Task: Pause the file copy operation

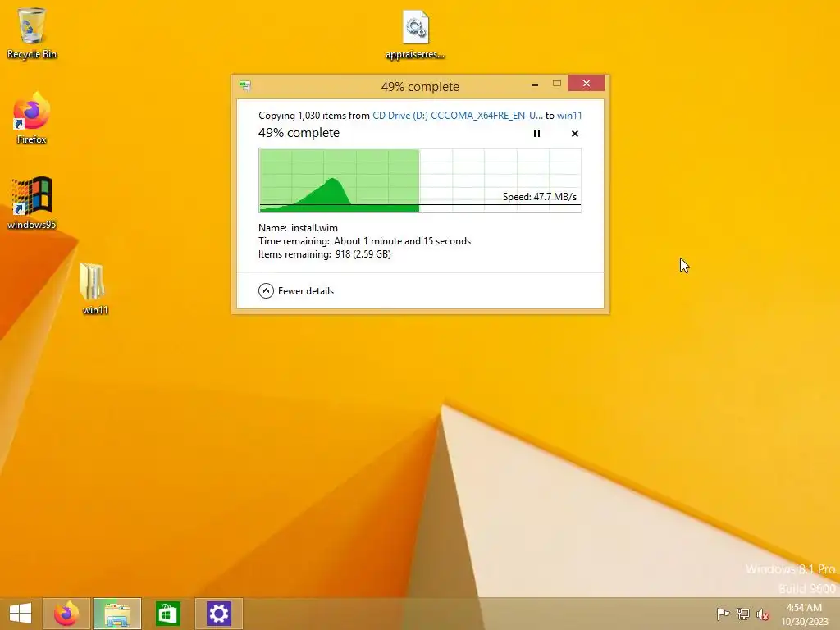Action: coord(536,134)
